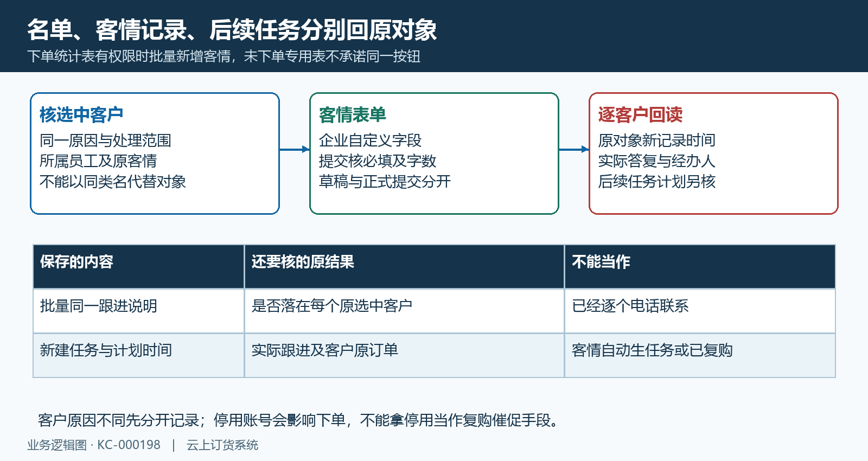Click the footer text "云上订货系统"
The image size is (868, 461).
tap(222, 445)
